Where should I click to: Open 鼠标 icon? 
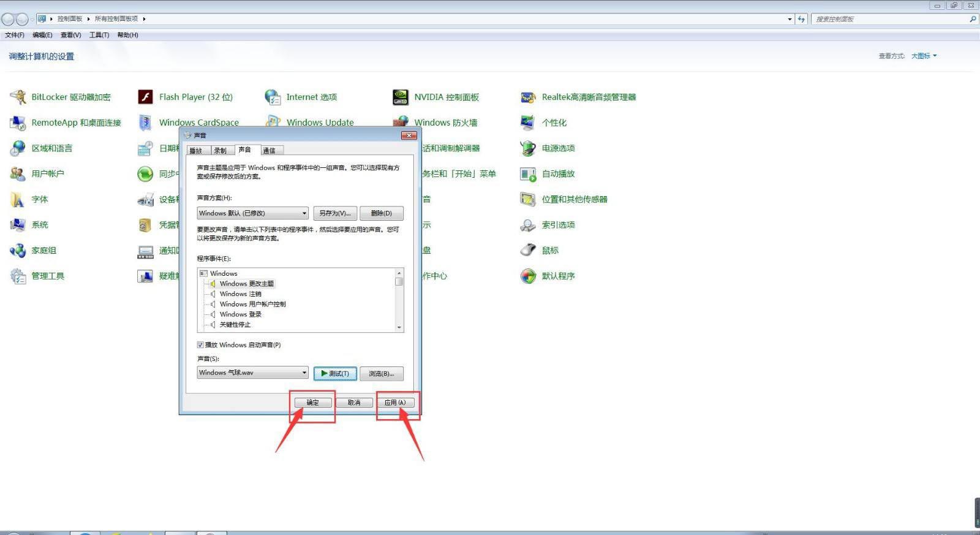[528, 250]
